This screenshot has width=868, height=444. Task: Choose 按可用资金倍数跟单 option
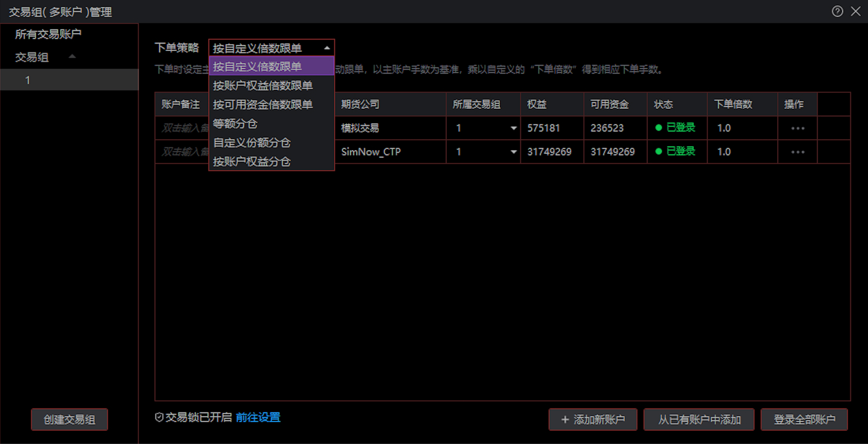[272, 104]
